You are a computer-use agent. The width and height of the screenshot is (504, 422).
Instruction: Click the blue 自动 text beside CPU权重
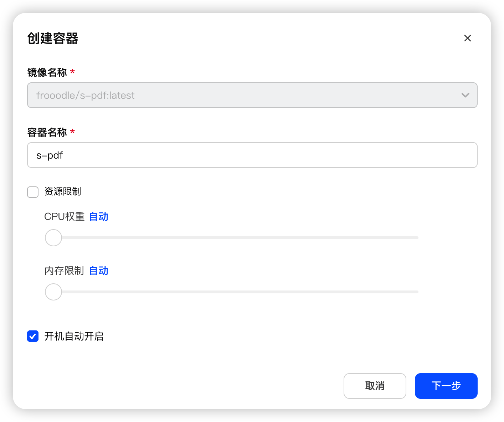tap(98, 217)
